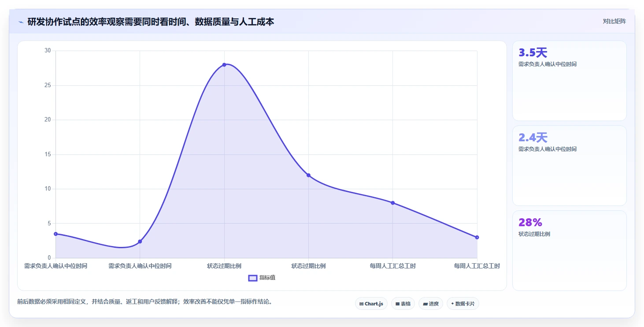Click the final data point valued 3
This screenshot has width=644, height=327.
click(477, 237)
